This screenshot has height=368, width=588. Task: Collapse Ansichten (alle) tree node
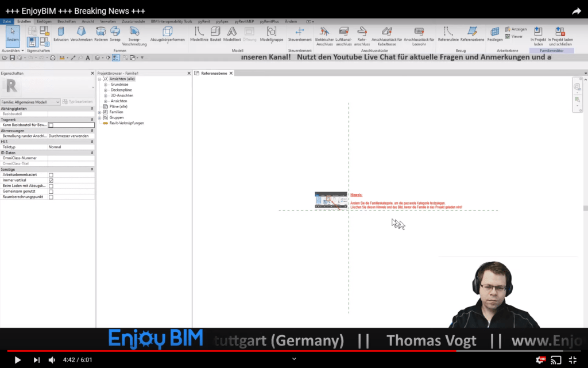[99, 79]
